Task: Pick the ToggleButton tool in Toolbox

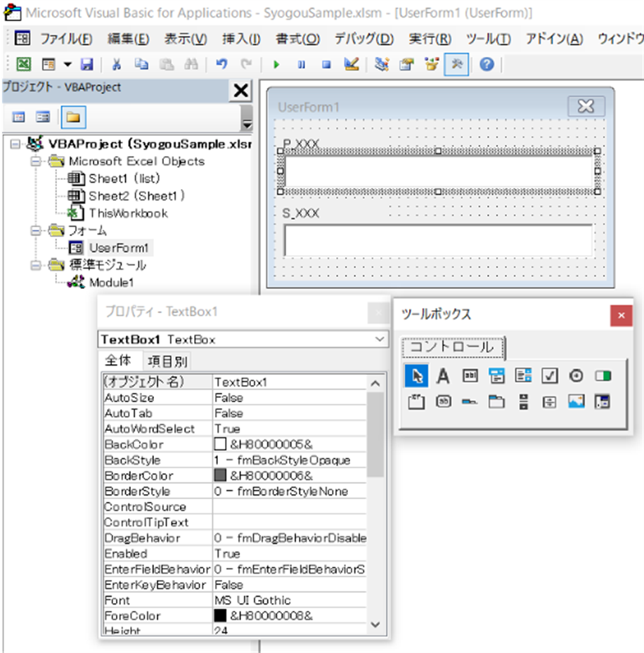Action: click(x=603, y=375)
